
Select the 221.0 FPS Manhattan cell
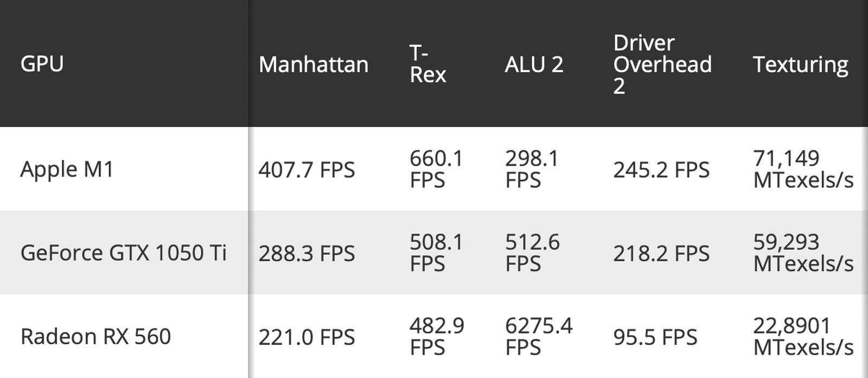coord(307,337)
